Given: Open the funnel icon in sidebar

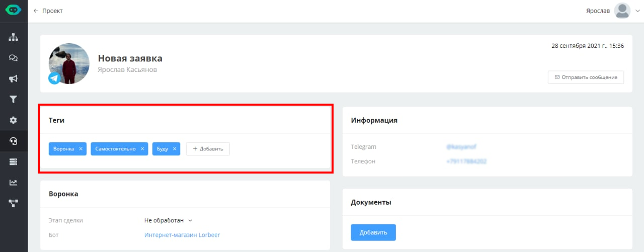Looking at the screenshot, I should pos(14,100).
